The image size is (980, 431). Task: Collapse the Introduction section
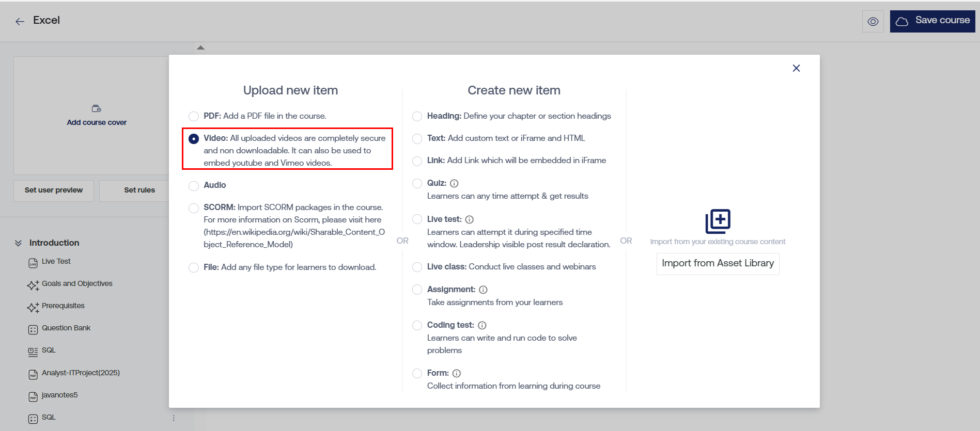pyautogui.click(x=19, y=243)
